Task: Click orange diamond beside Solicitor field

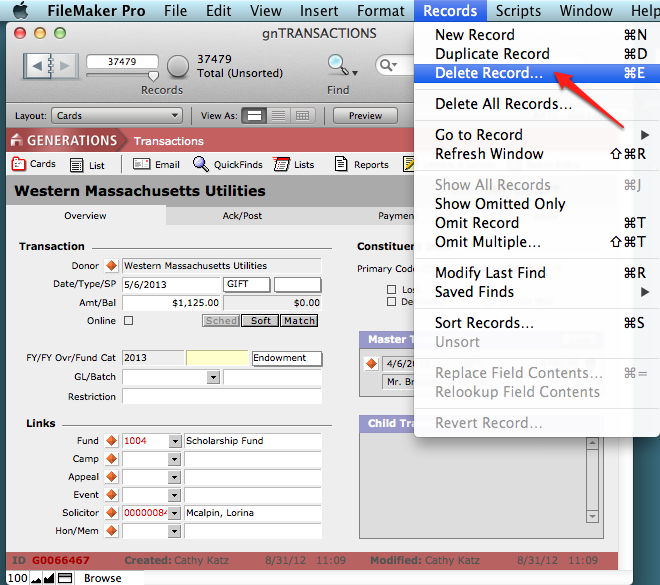Action: [111, 513]
